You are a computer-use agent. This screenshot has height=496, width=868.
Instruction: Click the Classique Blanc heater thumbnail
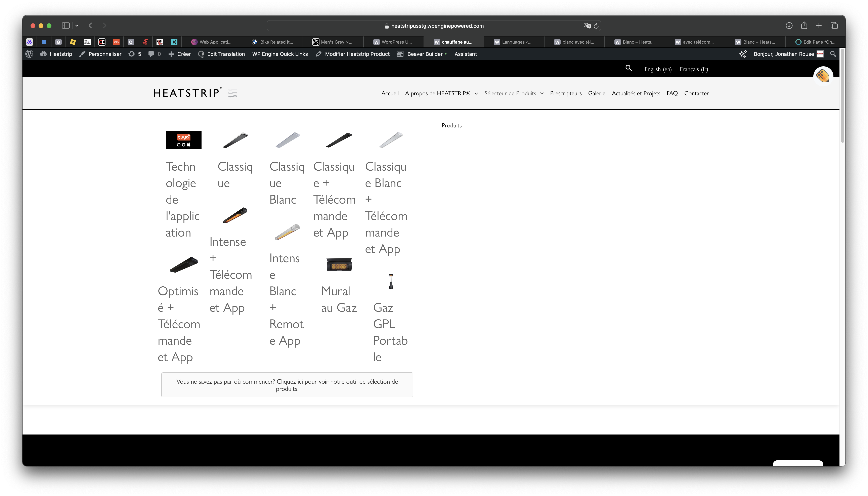tap(287, 140)
